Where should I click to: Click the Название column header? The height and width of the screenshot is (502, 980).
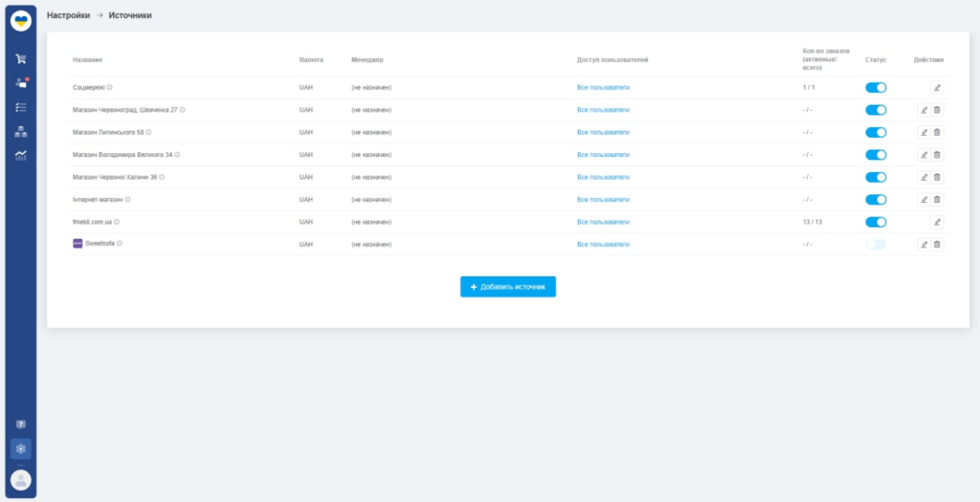tap(87, 60)
